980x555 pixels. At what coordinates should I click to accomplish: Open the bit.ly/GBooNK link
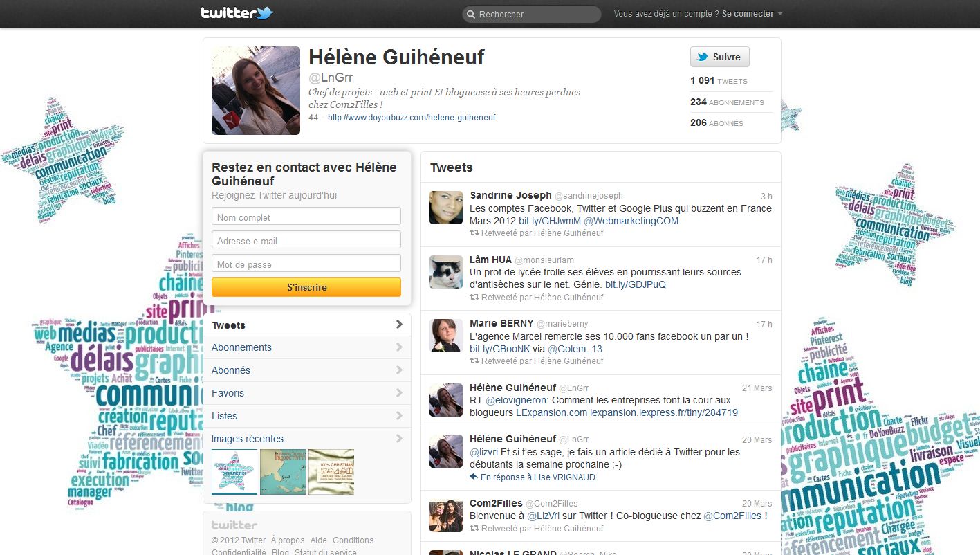[x=499, y=349]
